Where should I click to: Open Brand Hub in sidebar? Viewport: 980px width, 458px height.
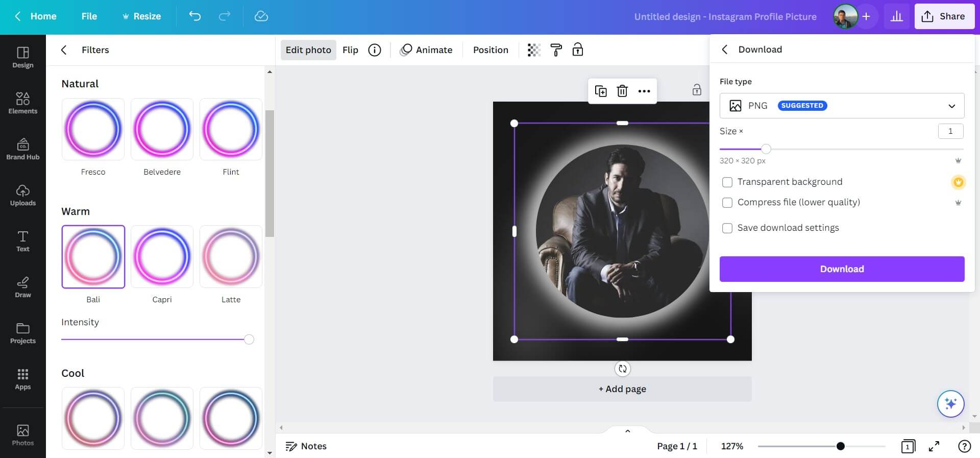tap(23, 150)
